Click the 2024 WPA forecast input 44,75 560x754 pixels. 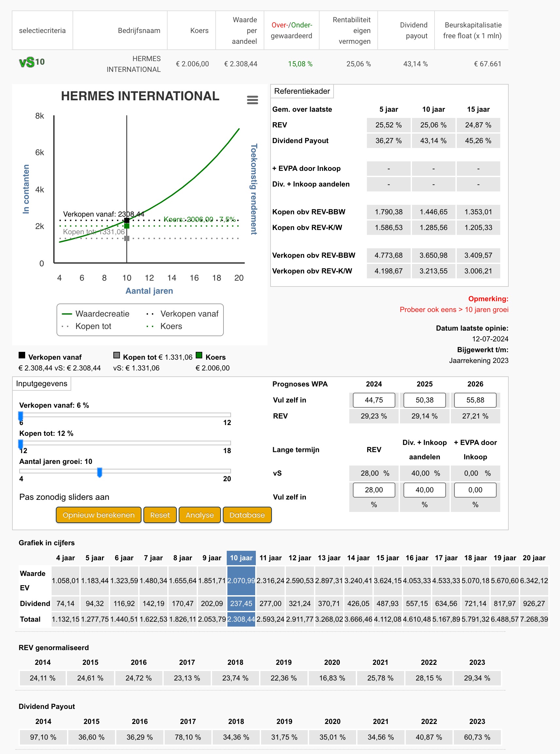click(374, 400)
